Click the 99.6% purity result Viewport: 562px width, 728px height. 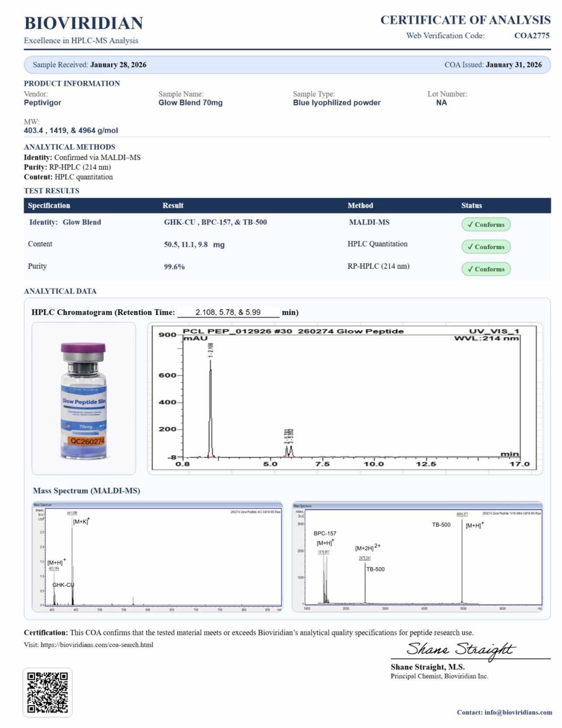pyautogui.click(x=174, y=267)
